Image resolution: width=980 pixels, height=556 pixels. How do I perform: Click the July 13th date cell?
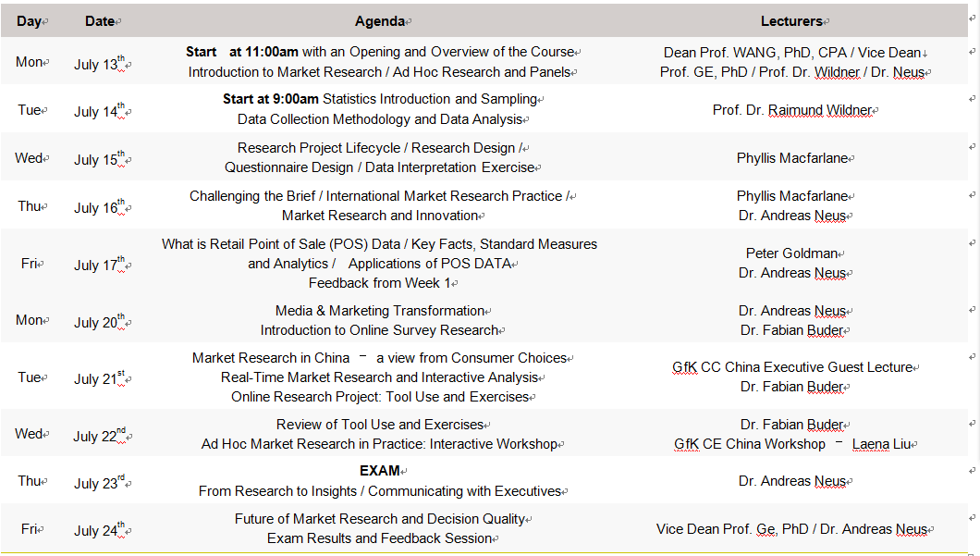[x=100, y=64]
